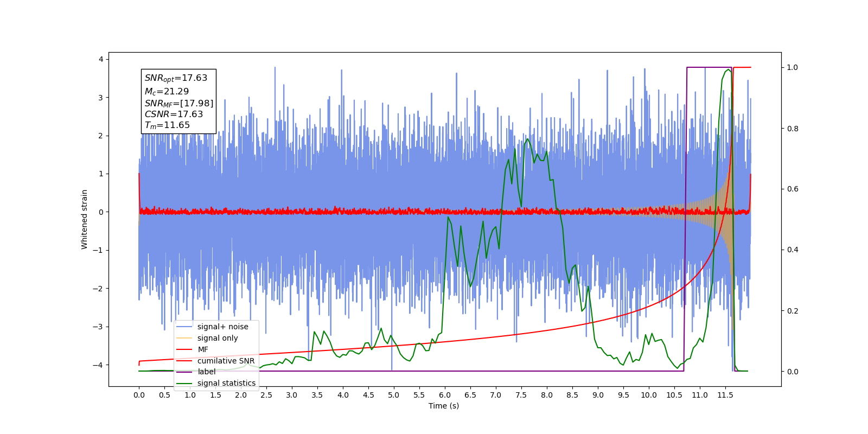The width and height of the screenshot is (868, 434).
Task: Click the x-axis tick label 3.5
Action: click(317, 395)
